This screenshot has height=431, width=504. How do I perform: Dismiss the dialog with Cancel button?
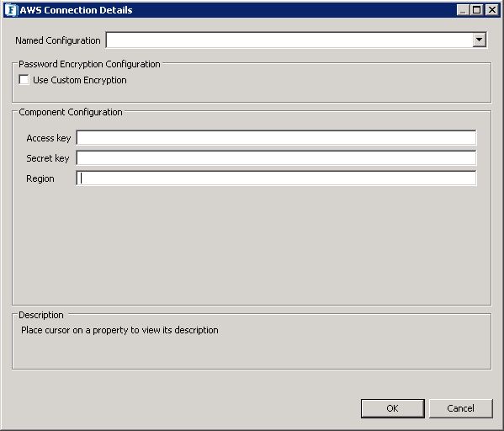coord(460,408)
